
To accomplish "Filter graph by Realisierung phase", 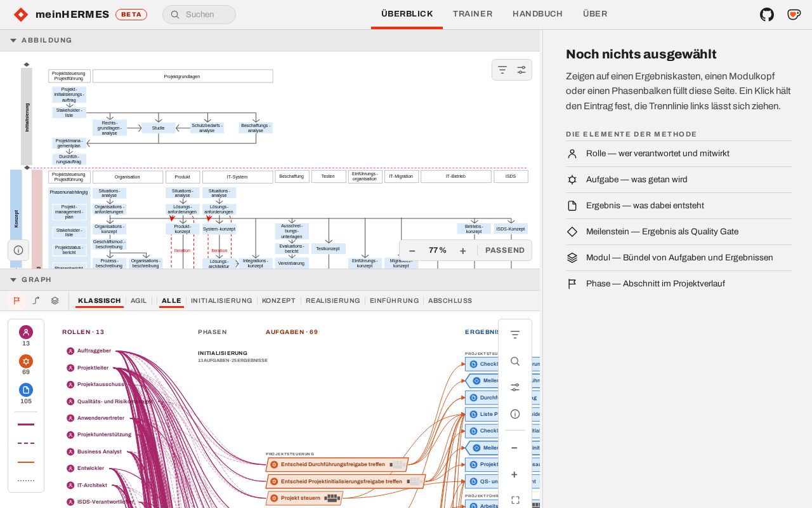I will [x=333, y=301].
